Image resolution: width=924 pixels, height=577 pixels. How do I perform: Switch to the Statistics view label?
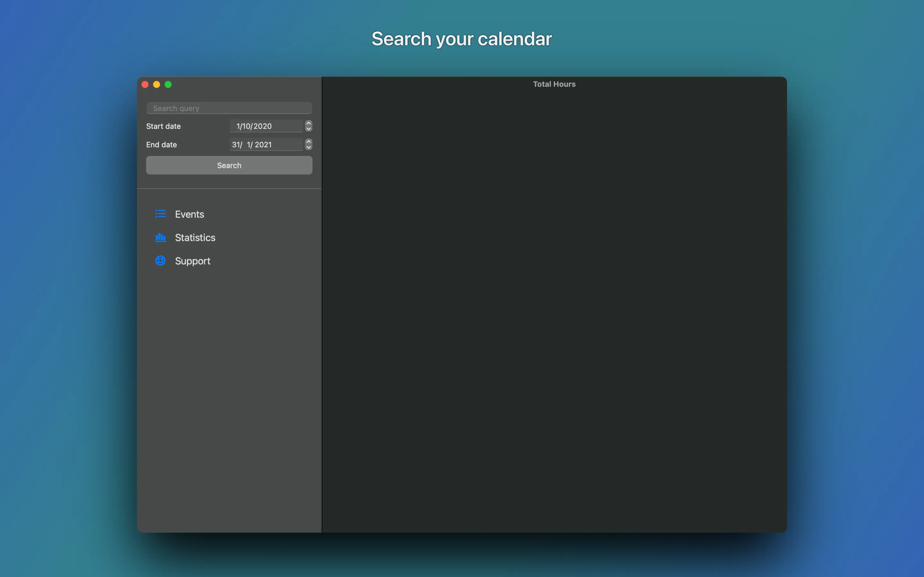[x=195, y=237]
